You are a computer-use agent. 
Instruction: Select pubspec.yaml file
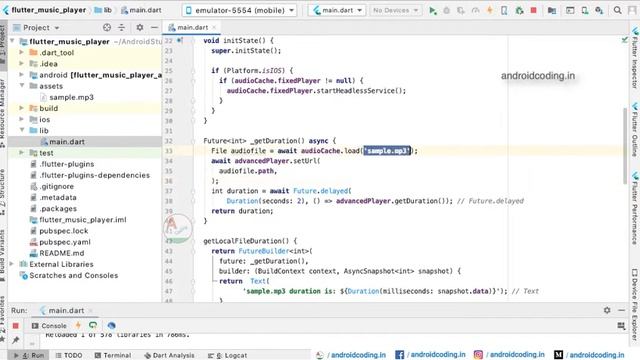(60, 242)
